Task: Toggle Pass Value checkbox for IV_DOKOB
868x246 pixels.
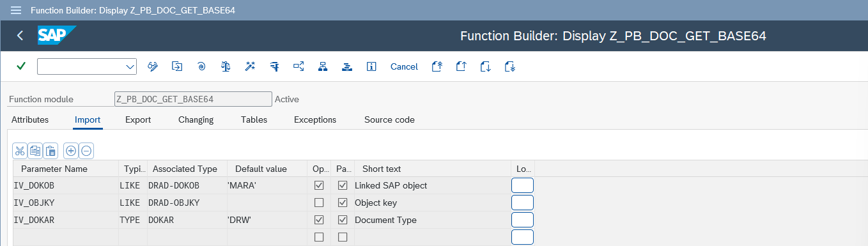Action: point(343,185)
